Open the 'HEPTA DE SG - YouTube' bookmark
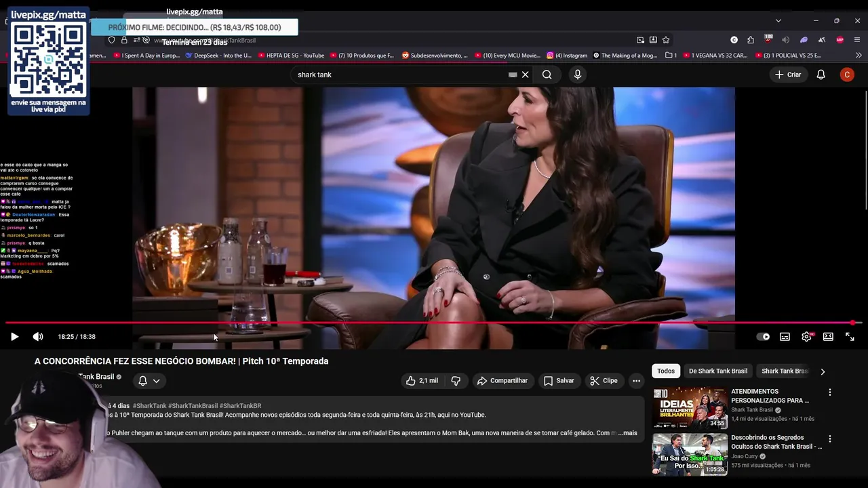 291,56
